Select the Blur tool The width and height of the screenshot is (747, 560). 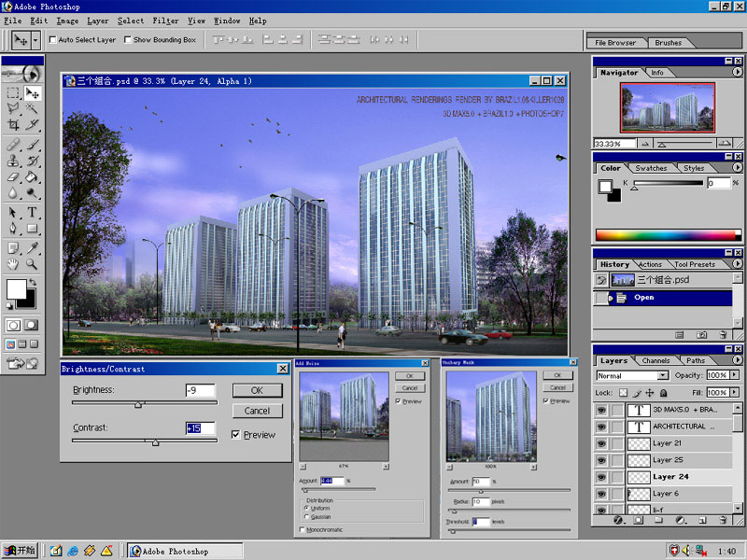13,193
